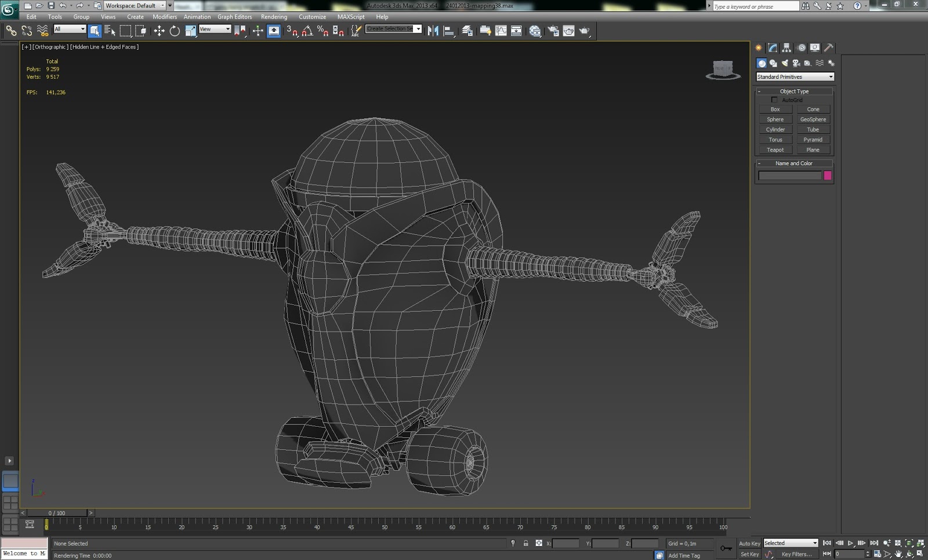Enable the Angle Snap toggle
928x560 pixels.
307,31
